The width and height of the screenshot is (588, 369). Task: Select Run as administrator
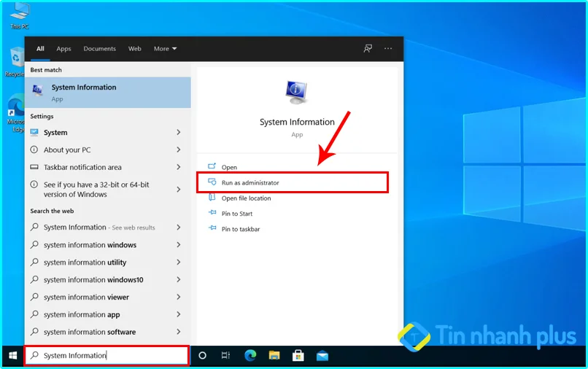point(250,182)
